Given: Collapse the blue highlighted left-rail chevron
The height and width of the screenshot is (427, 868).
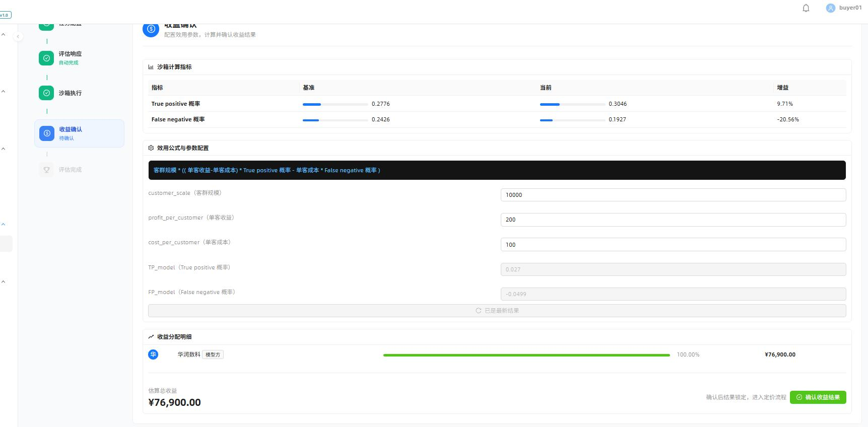Looking at the screenshot, I should (x=4, y=225).
